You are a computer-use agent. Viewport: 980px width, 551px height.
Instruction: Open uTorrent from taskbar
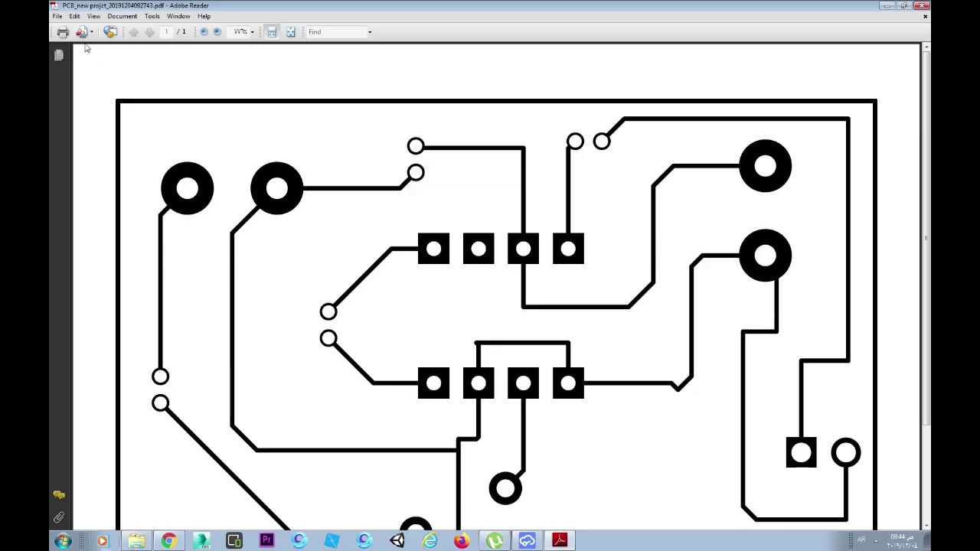(x=495, y=541)
